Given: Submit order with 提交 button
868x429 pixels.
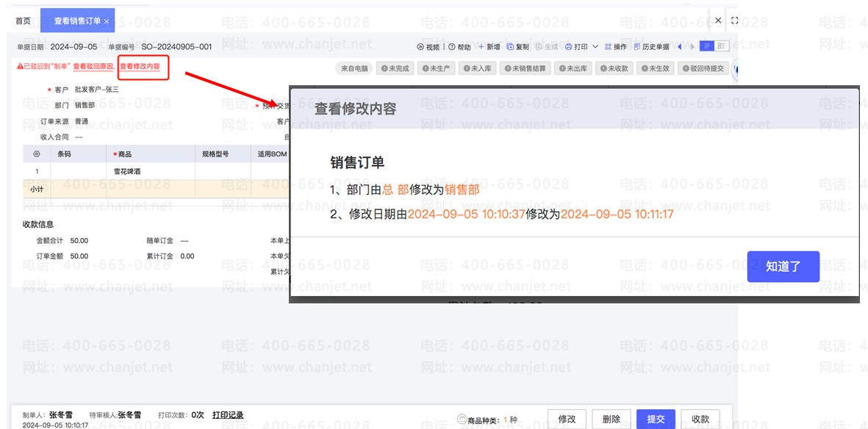Looking at the screenshot, I should coord(656,419).
